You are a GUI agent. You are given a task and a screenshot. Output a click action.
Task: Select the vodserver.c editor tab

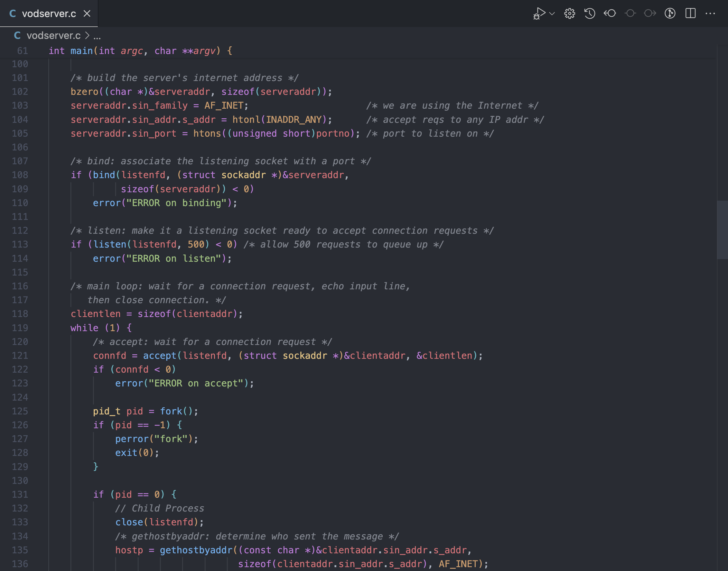49,14
